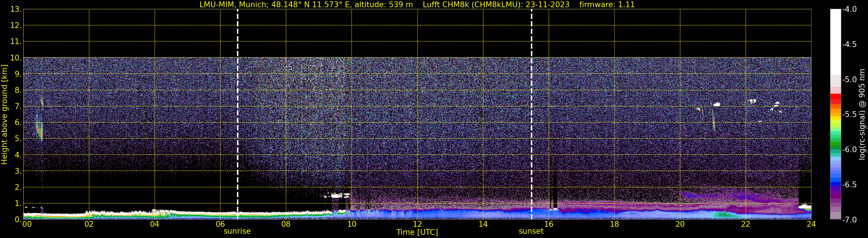Screen dimensions: 868x238
Task: Click the height-axis tick label "13."
Action: (16, 10)
